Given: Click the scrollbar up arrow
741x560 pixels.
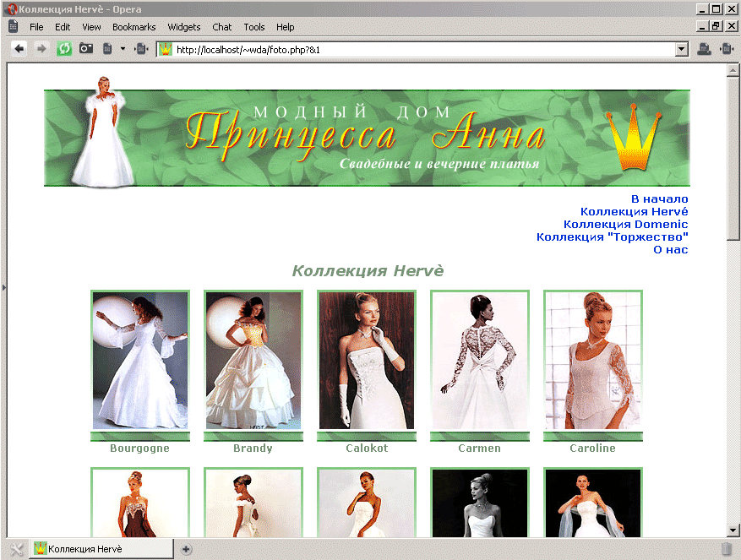Looking at the screenshot, I should 733,70.
